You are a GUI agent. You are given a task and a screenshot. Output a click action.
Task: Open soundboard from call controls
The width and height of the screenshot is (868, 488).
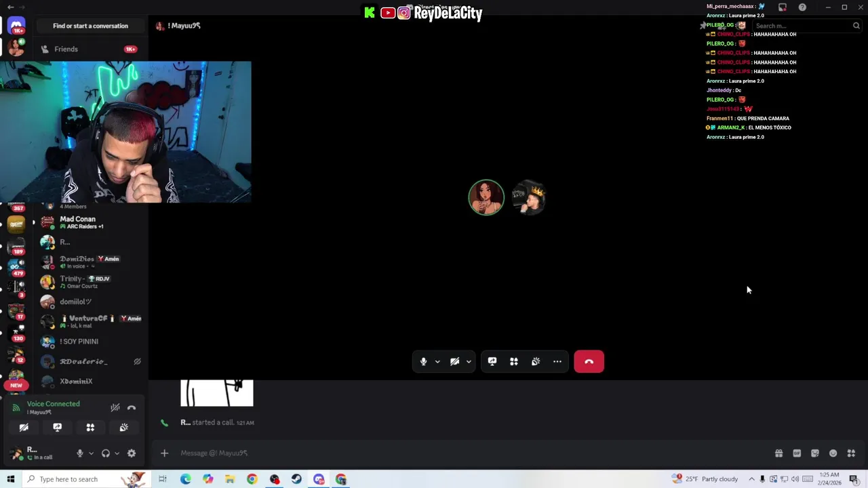pyautogui.click(x=536, y=361)
